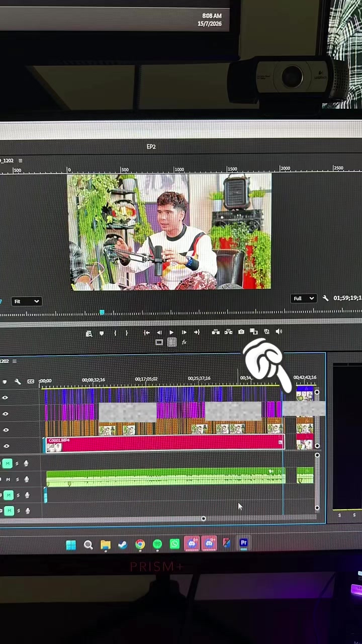
Task: Open Spotify from the Windows taskbar
Action: coord(157,544)
